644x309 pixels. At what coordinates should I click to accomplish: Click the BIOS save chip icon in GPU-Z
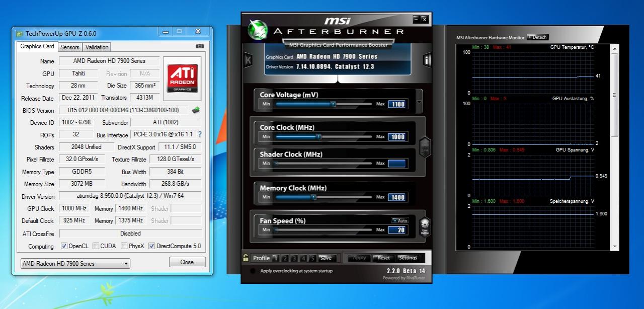click(x=196, y=110)
